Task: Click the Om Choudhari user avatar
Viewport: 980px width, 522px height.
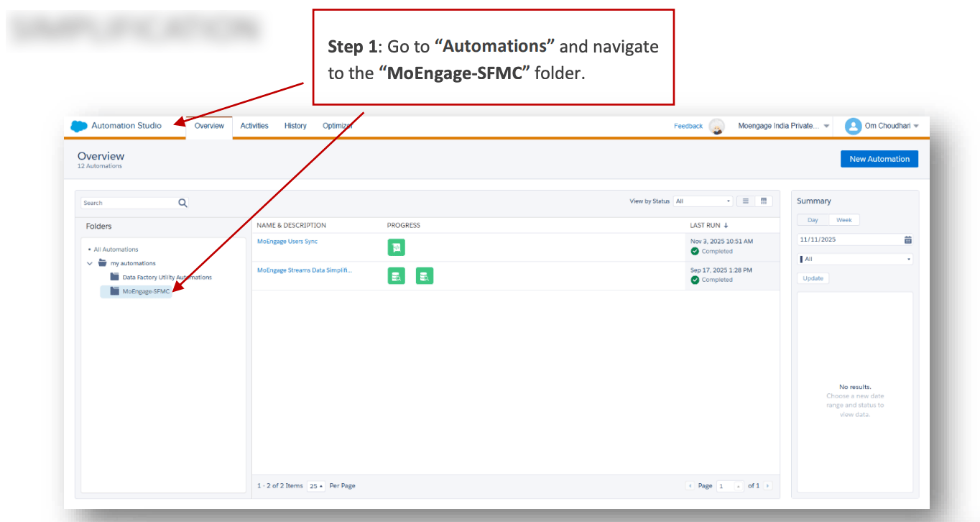Action: point(853,126)
